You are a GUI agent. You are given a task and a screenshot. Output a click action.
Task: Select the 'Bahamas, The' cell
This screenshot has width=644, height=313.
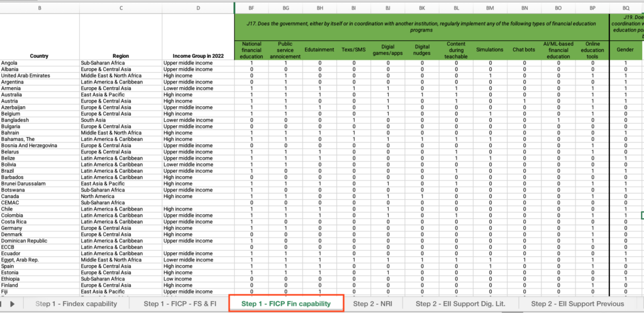pos(40,139)
